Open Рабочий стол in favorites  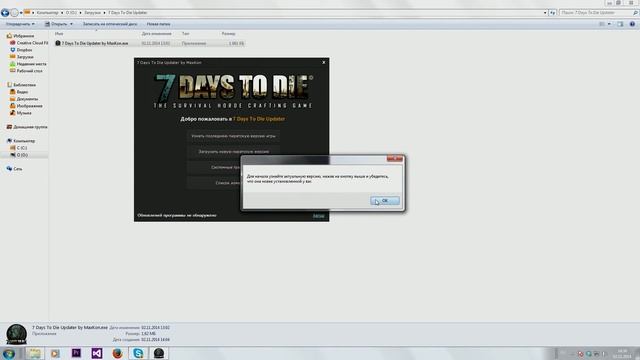(x=29, y=71)
